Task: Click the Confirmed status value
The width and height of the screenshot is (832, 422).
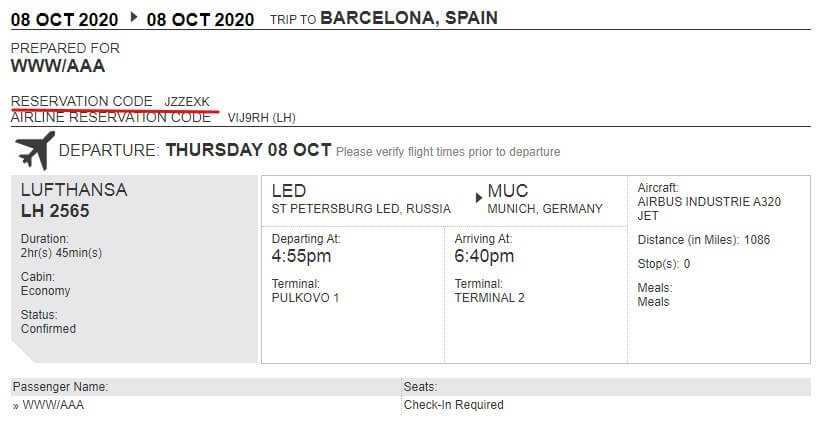Action: click(48, 329)
